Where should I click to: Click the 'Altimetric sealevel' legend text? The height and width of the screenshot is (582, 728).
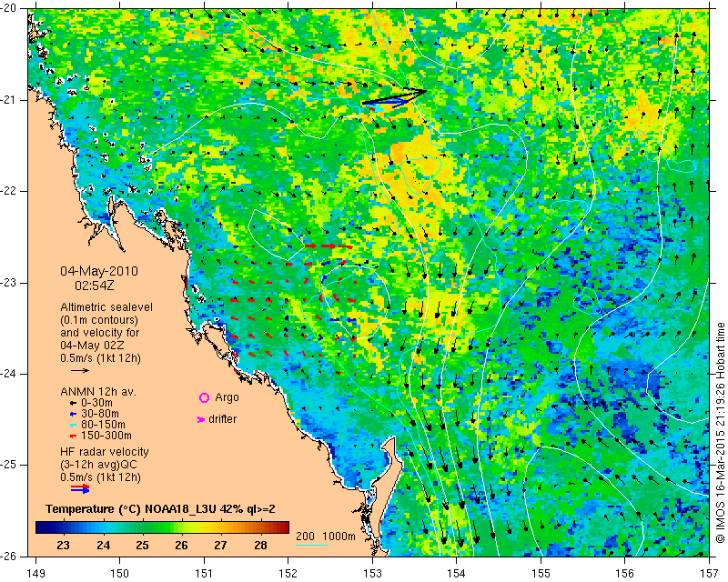[x=106, y=307]
